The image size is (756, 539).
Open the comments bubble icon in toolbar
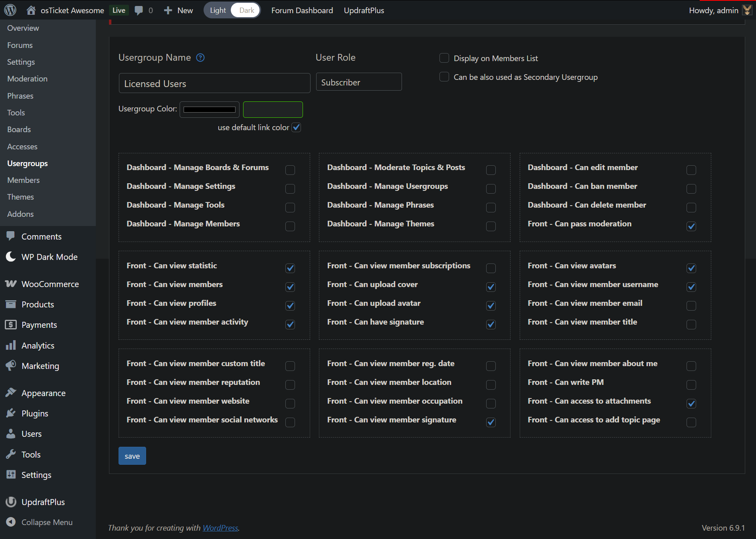coord(139,10)
